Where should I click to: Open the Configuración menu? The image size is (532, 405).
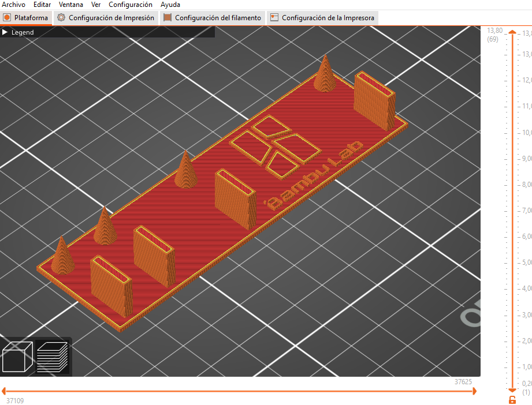coord(131,5)
